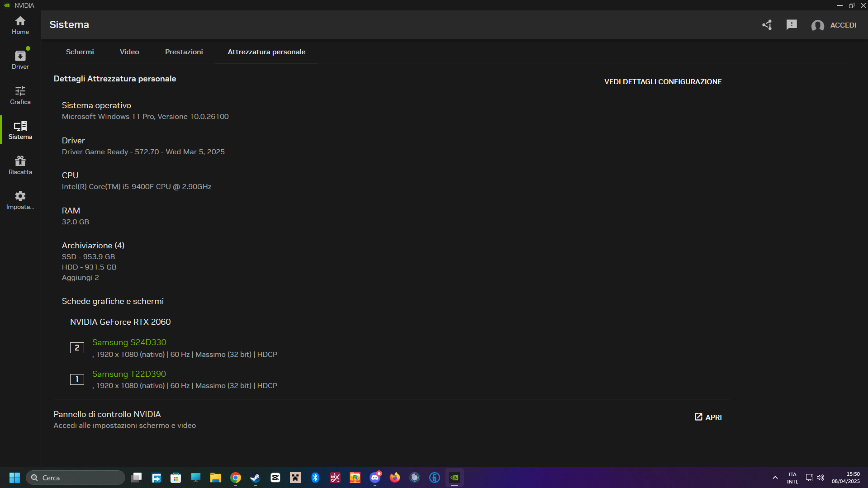Select the Sistema sidebar item
Screen dimensions: 868x488
tap(20, 130)
